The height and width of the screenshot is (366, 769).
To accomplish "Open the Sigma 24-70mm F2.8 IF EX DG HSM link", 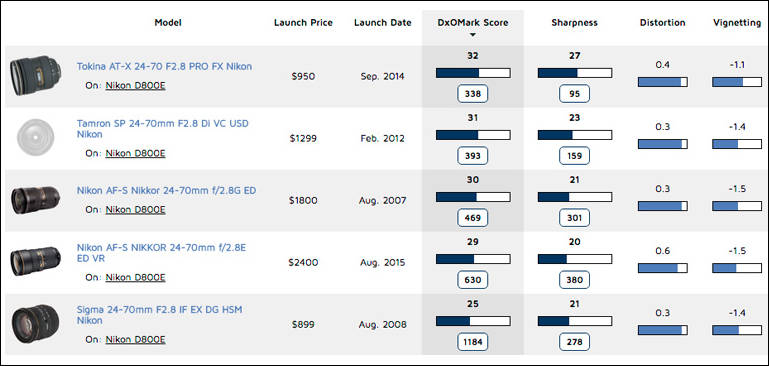I will (159, 315).
